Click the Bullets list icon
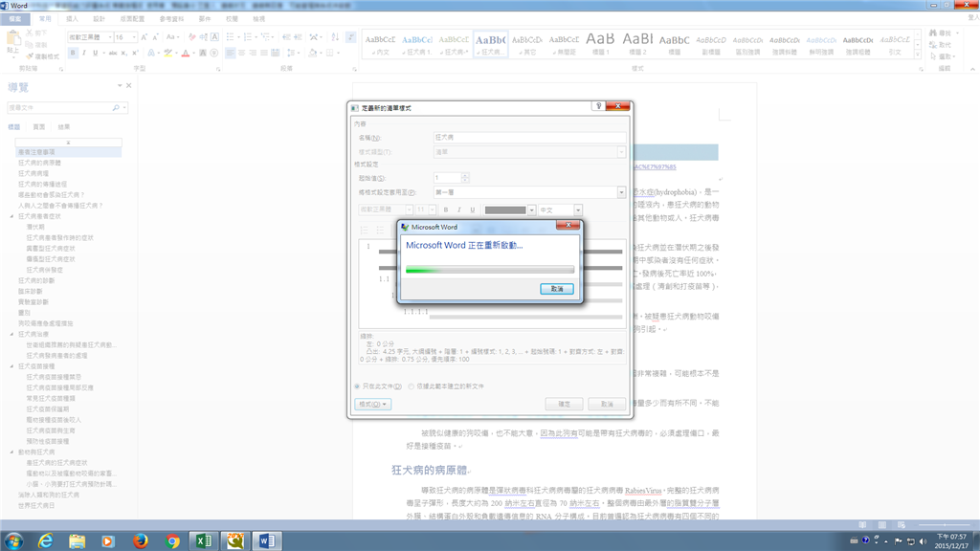980x551 pixels. (230, 37)
